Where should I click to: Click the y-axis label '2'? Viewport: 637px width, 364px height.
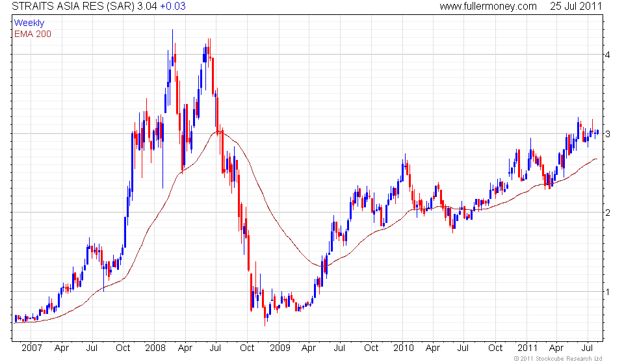point(607,213)
